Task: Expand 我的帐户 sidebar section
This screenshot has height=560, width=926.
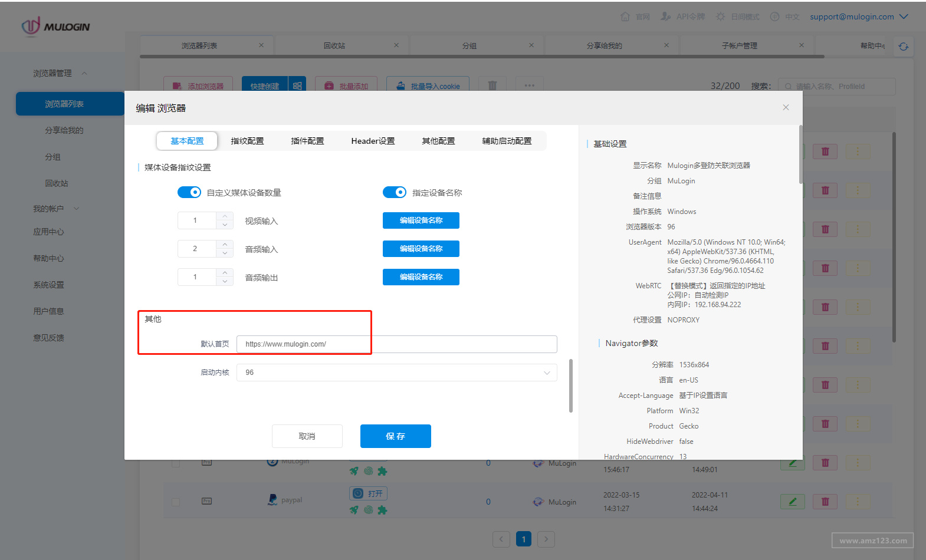Action: click(56, 209)
